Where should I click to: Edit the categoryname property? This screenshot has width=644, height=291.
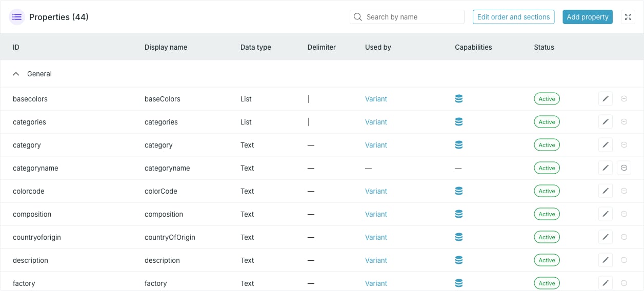point(606,168)
